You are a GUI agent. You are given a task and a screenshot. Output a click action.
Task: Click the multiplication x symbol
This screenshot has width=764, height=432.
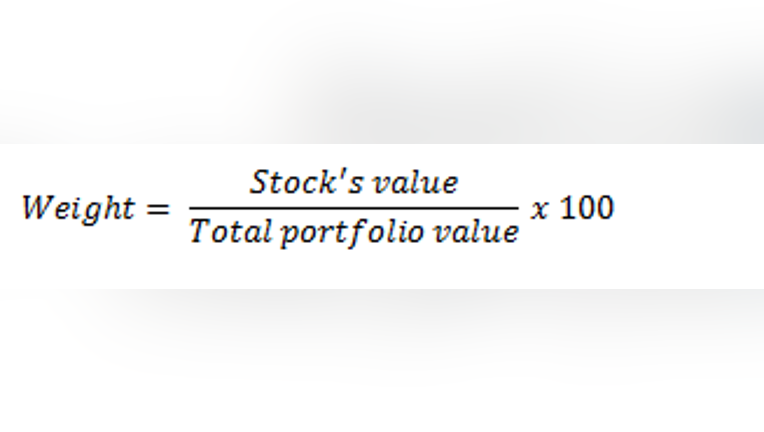[540, 210]
